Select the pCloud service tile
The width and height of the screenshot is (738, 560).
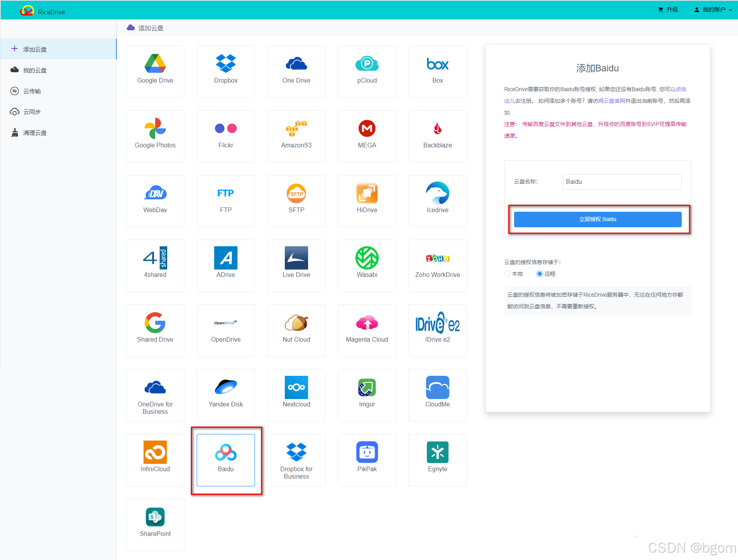point(367,71)
